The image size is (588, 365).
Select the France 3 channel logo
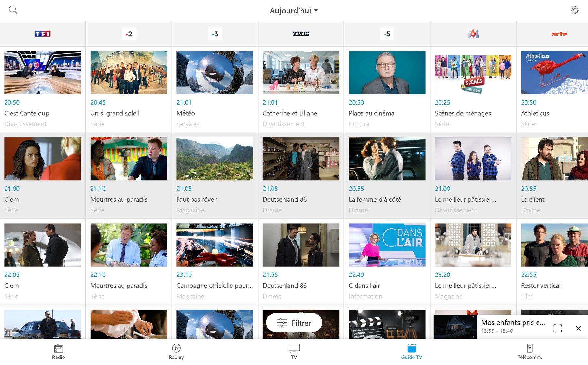pos(215,34)
